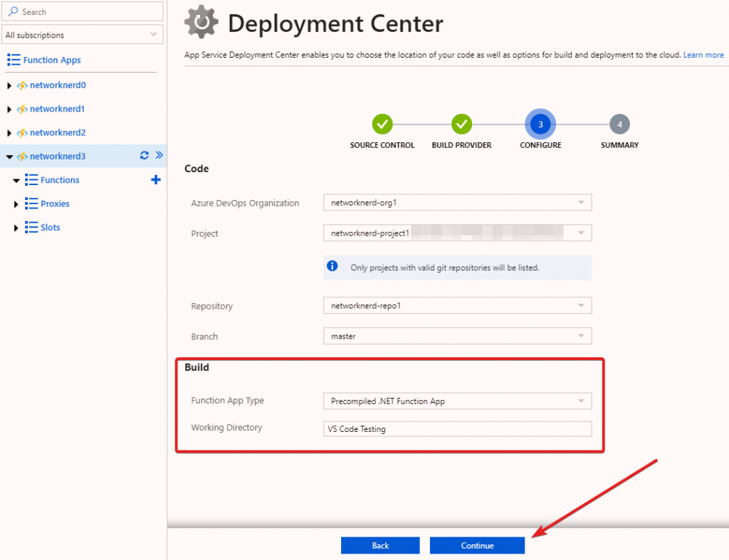Click the networknerd3 function app icon

tap(22, 157)
